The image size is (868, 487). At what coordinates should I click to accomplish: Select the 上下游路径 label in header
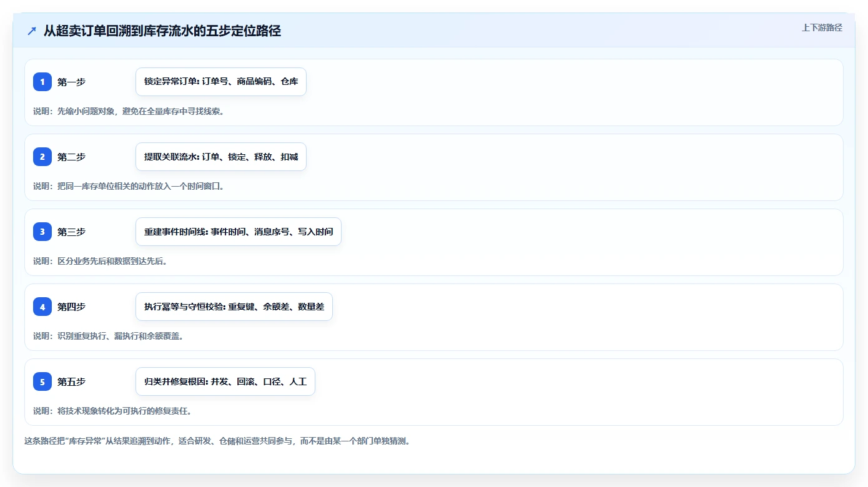822,27
